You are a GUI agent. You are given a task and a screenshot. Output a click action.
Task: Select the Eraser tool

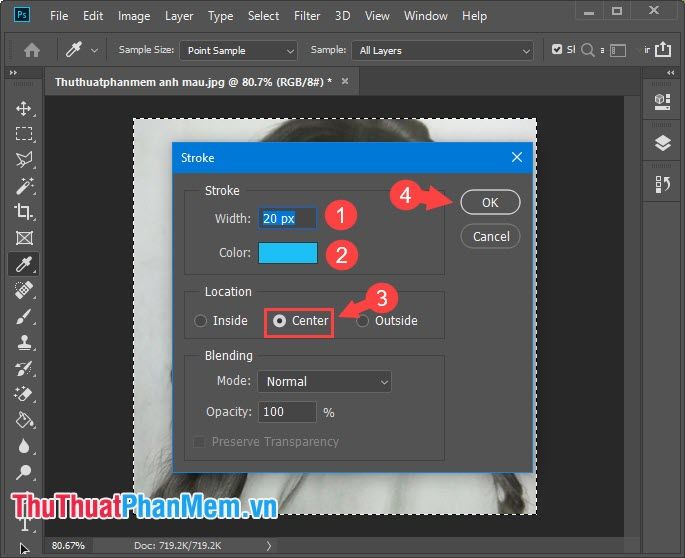(x=24, y=394)
